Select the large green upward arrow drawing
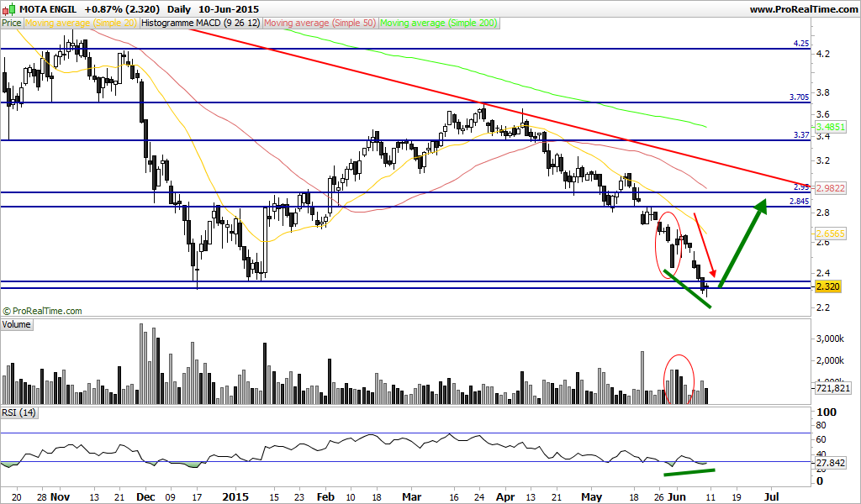The height and width of the screenshot is (504, 861). (742, 244)
